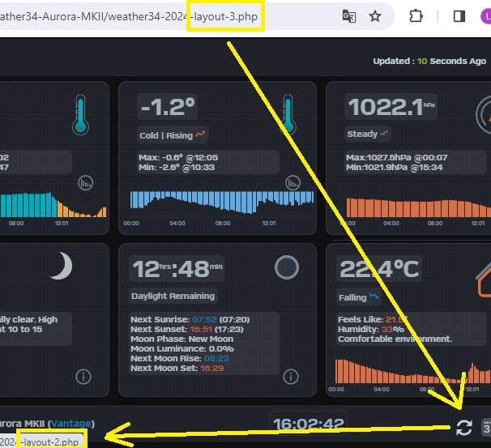Click the Updated : 10 Seconds Ago status
Viewport: 491px width, 448px height.
coord(429,61)
